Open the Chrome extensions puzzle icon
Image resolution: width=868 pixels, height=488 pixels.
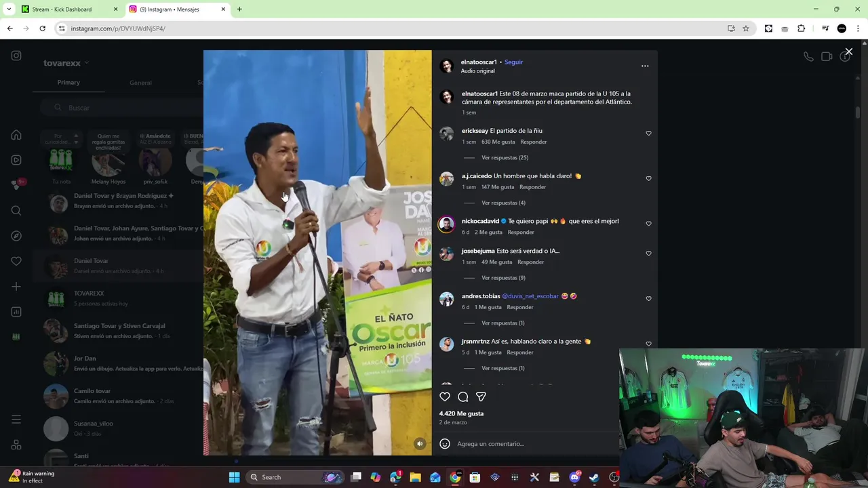point(802,28)
